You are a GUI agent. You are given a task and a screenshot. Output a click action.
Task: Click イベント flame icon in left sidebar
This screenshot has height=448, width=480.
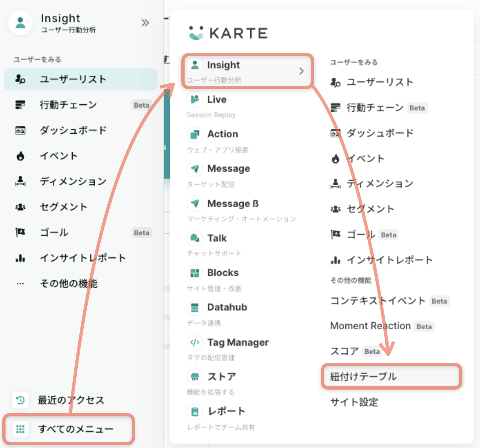point(20,156)
